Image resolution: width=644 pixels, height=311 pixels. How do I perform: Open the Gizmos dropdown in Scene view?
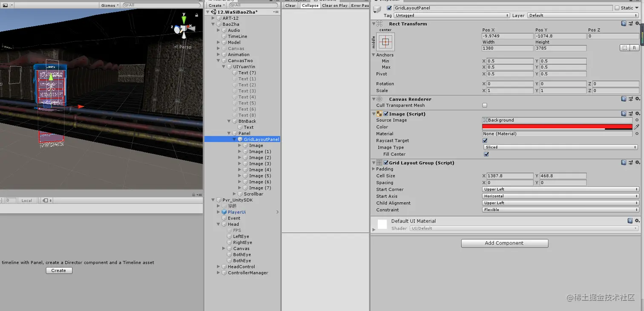pyautogui.click(x=110, y=5)
